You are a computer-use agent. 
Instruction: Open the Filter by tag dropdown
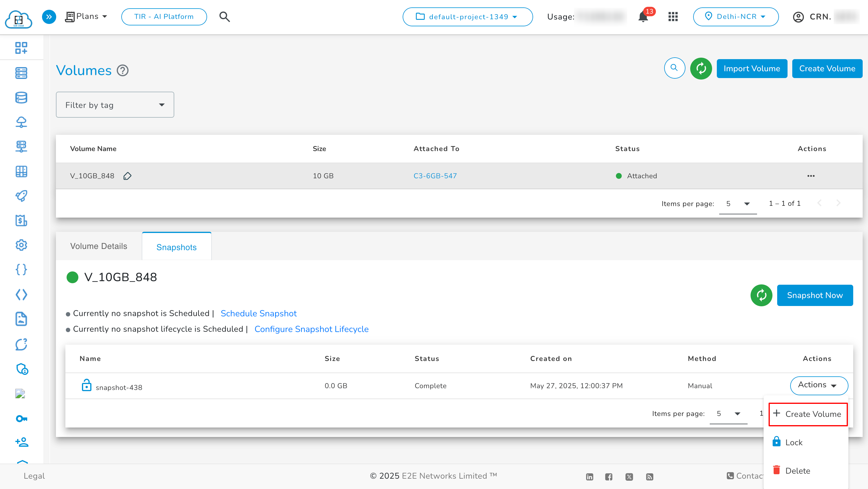[115, 105]
